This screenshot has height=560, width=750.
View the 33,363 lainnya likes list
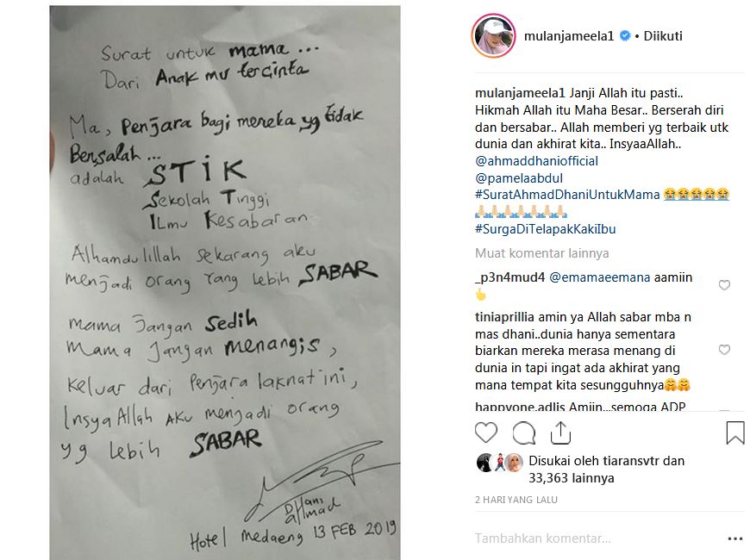click(571, 478)
